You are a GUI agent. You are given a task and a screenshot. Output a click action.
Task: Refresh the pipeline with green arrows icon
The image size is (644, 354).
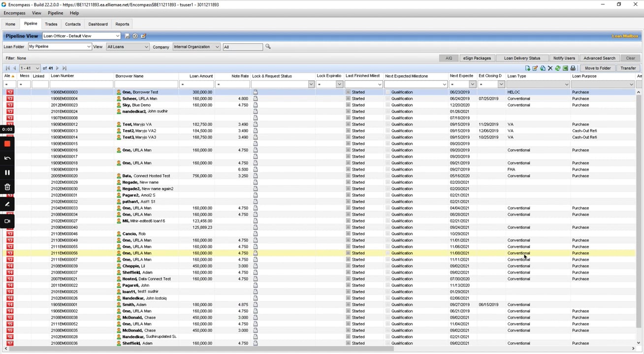558,68
